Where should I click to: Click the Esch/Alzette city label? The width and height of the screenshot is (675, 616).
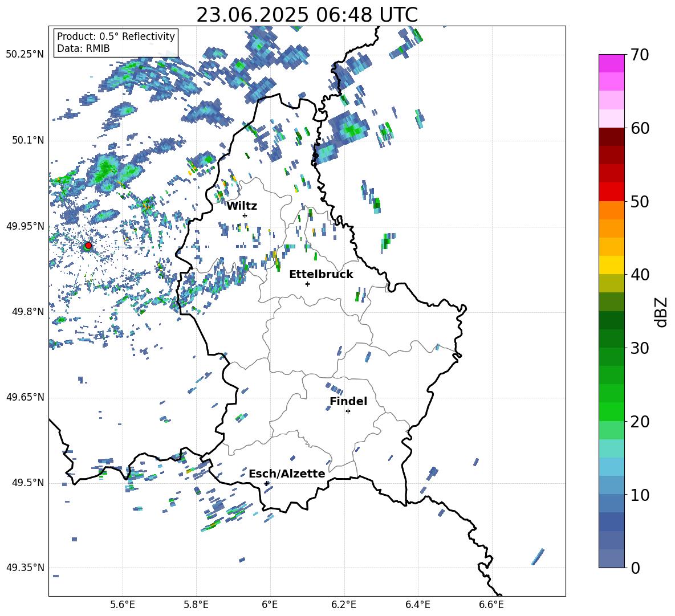pos(287,474)
